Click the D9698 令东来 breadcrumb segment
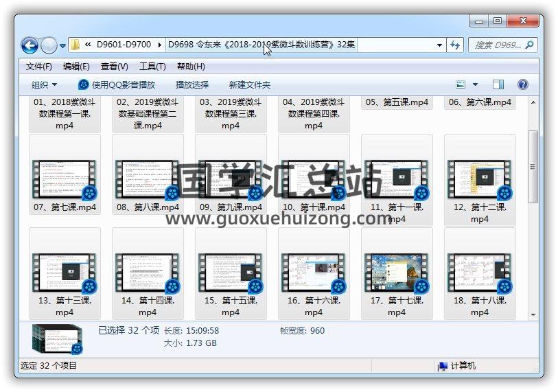The width and height of the screenshot is (558, 392). tap(261, 45)
